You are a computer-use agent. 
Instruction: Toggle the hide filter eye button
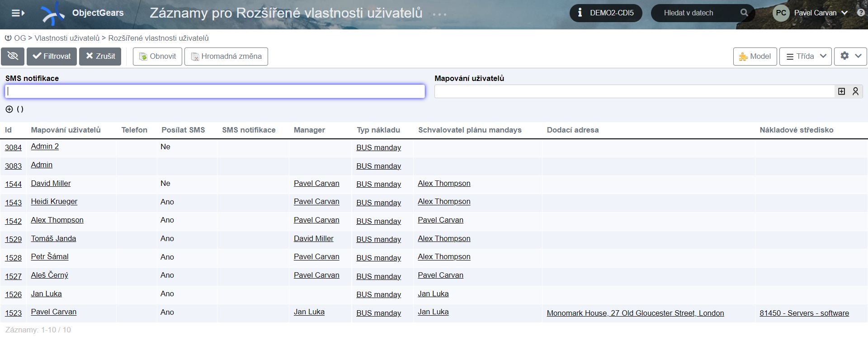pyautogui.click(x=13, y=57)
